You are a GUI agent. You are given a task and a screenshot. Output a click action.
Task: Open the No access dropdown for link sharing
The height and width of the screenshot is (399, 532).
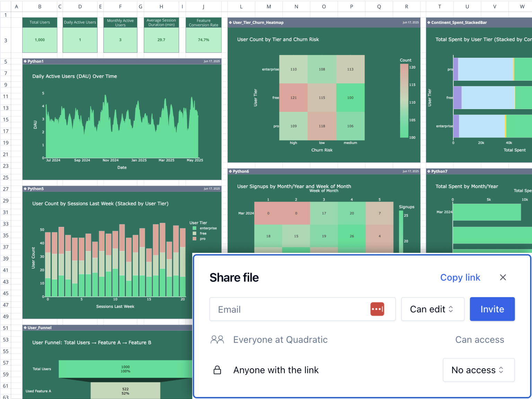pyautogui.click(x=479, y=370)
